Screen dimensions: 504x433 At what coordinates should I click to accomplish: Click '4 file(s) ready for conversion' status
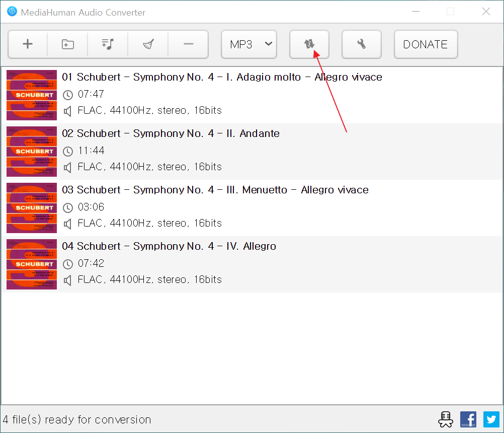pyautogui.click(x=77, y=420)
